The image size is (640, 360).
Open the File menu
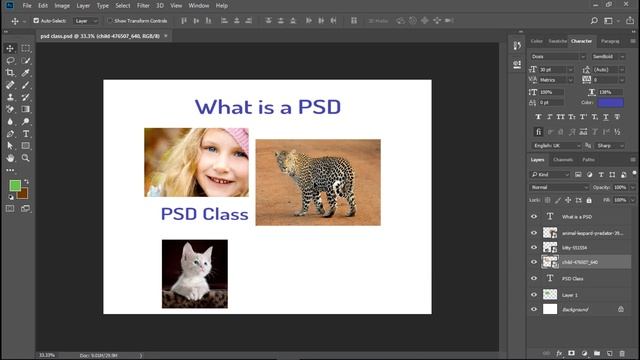(x=27, y=6)
